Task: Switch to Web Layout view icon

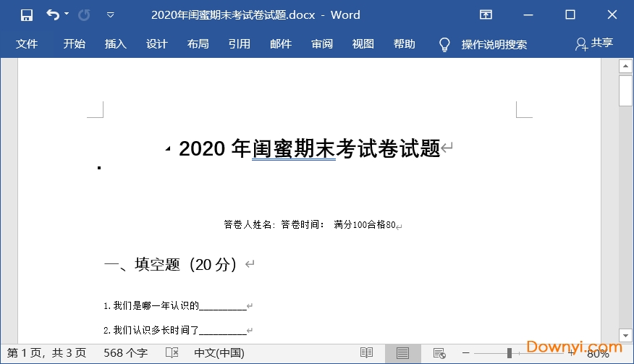Action: coord(439,353)
